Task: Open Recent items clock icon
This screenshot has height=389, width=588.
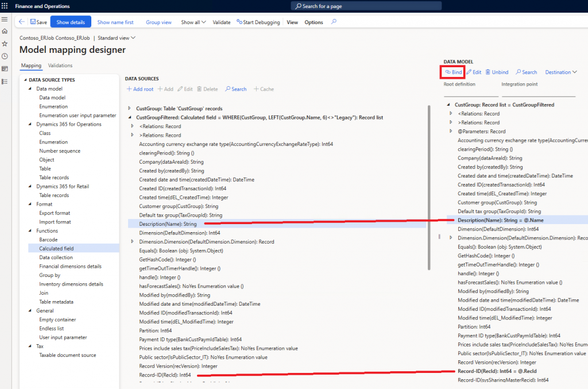Action: coord(5,56)
